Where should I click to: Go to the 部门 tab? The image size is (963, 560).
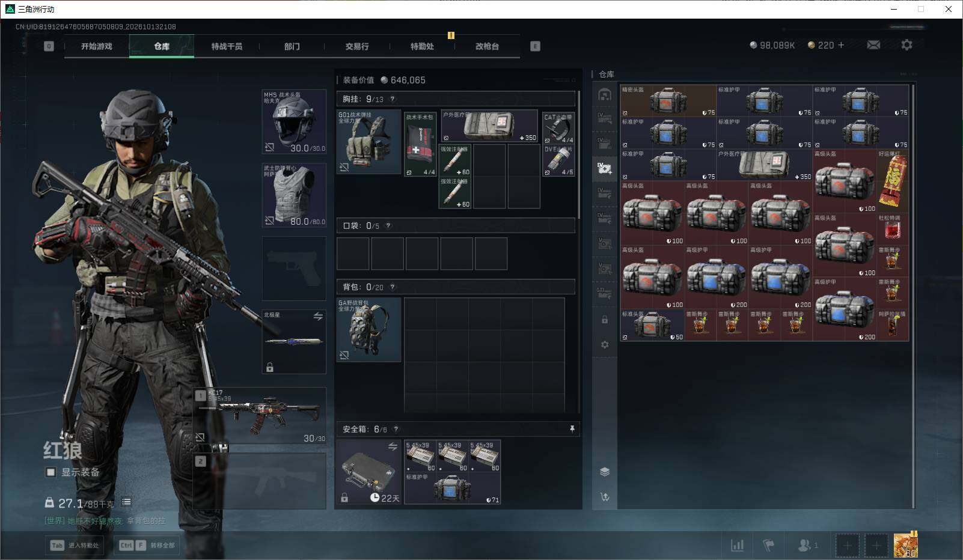coord(292,46)
